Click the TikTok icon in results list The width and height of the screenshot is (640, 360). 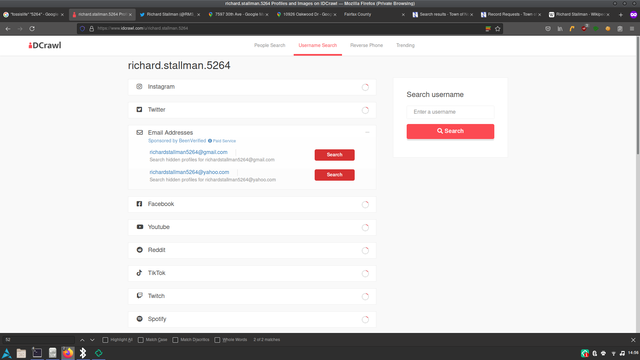(x=139, y=273)
